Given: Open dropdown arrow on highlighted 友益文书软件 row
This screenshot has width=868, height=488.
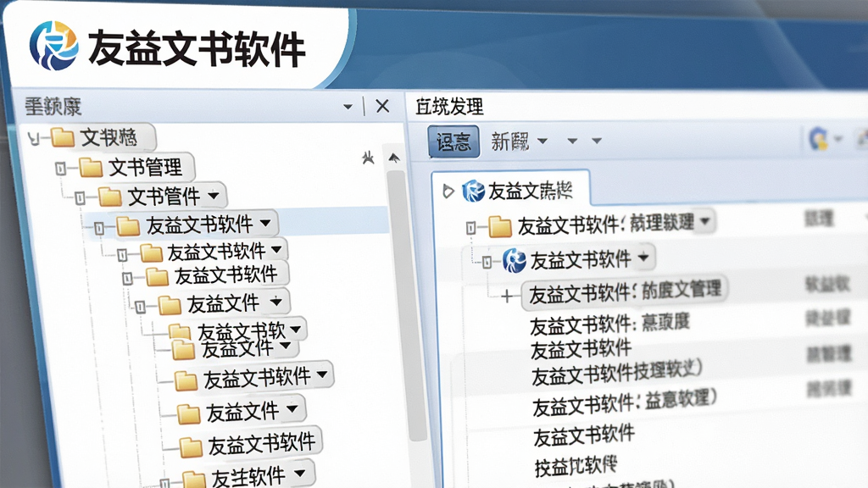Looking at the screenshot, I should tap(265, 224).
